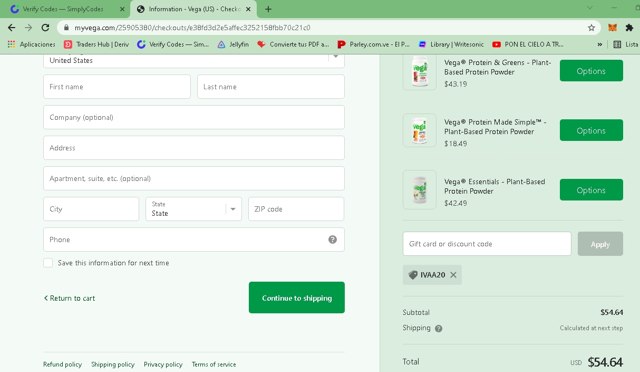Click the browser forward arrow
This screenshot has width=640, height=372.
point(28,27)
